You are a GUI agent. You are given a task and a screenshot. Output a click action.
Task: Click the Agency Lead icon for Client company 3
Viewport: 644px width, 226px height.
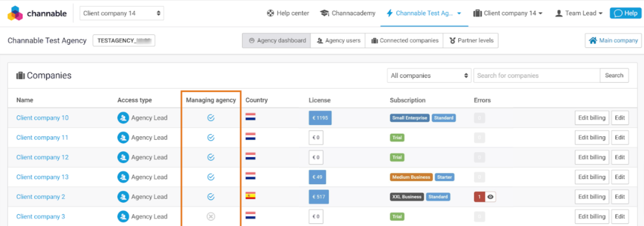pyautogui.click(x=123, y=217)
